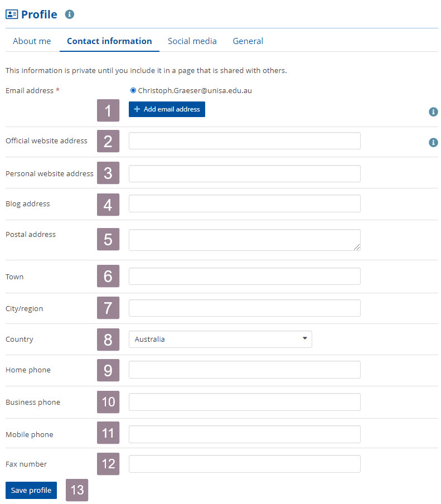Click the 'This information is private' notice text
441x504 pixels.
[x=146, y=70]
